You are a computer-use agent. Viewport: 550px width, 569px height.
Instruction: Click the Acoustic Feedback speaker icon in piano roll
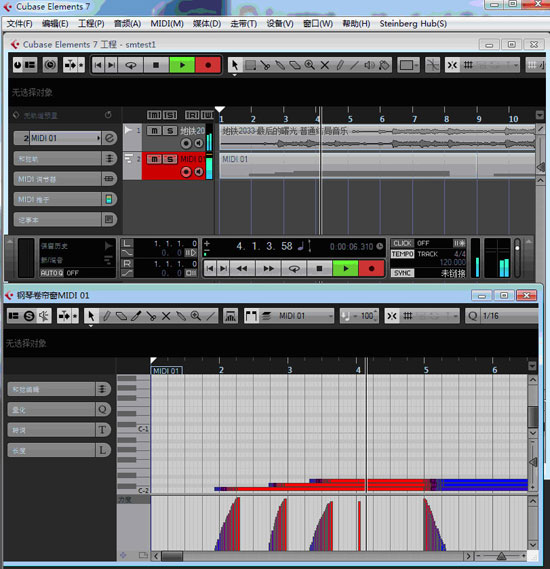click(x=44, y=316)
